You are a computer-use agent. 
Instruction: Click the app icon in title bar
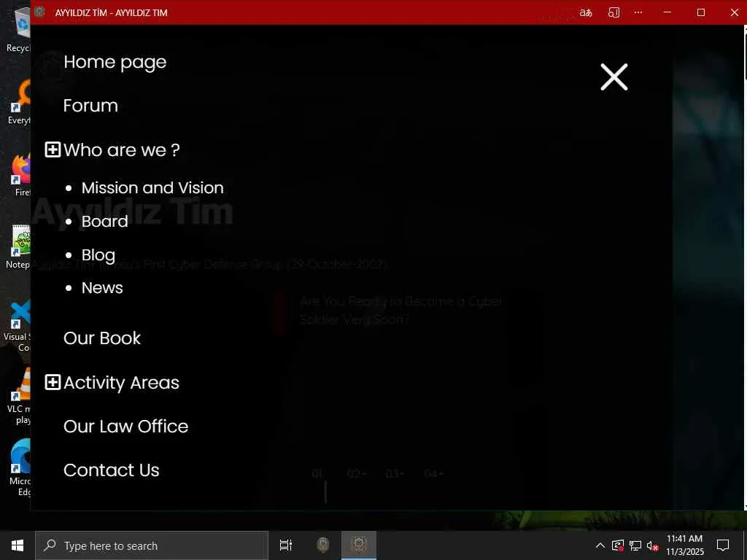point(40,12)
